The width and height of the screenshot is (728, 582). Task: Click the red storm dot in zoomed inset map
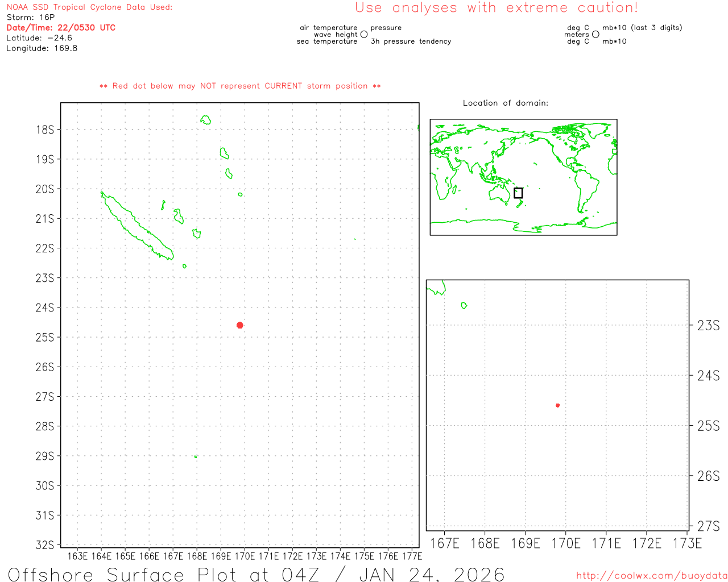(557, 405)
